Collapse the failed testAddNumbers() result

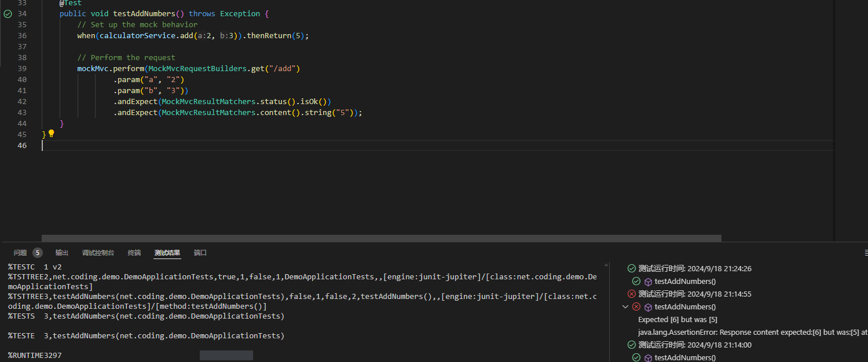pyautogui.click(x=625, y=306)
